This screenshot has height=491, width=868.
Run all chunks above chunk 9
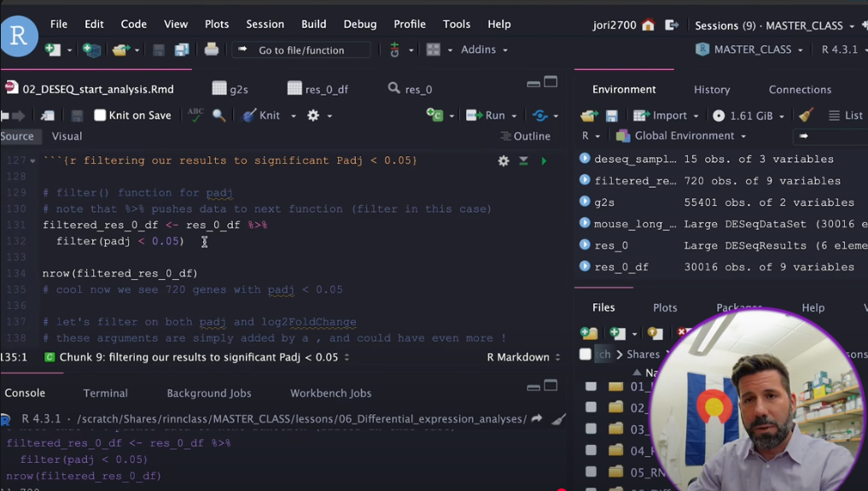click(x=524, y=161)
